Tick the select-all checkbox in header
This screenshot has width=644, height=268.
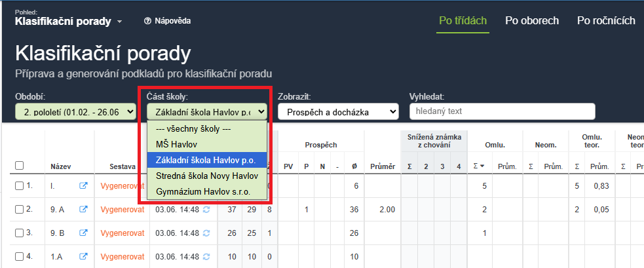pyautogui.click(x=19, y=166)
